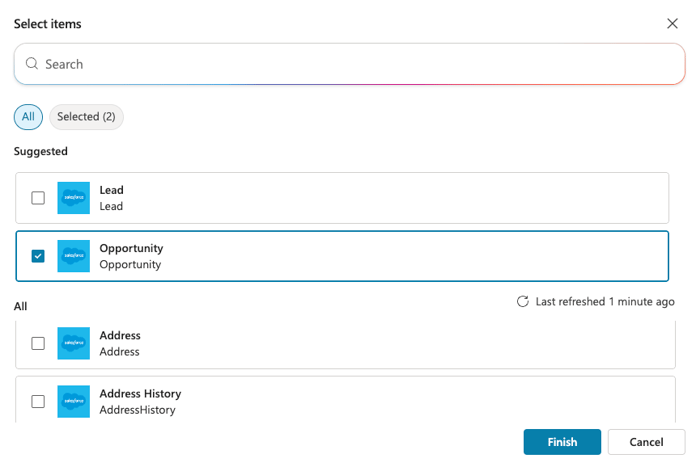
Task: Show the Selected (2) items tab
Action: 86,117
